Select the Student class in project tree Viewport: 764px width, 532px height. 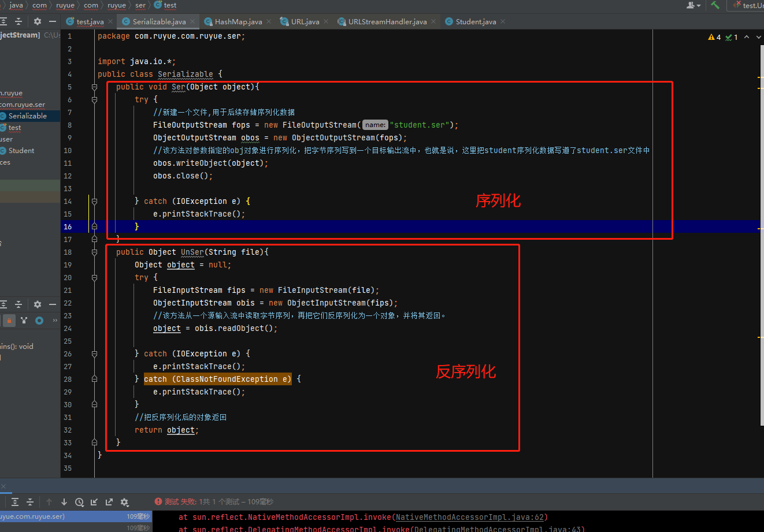click(21, 150)
